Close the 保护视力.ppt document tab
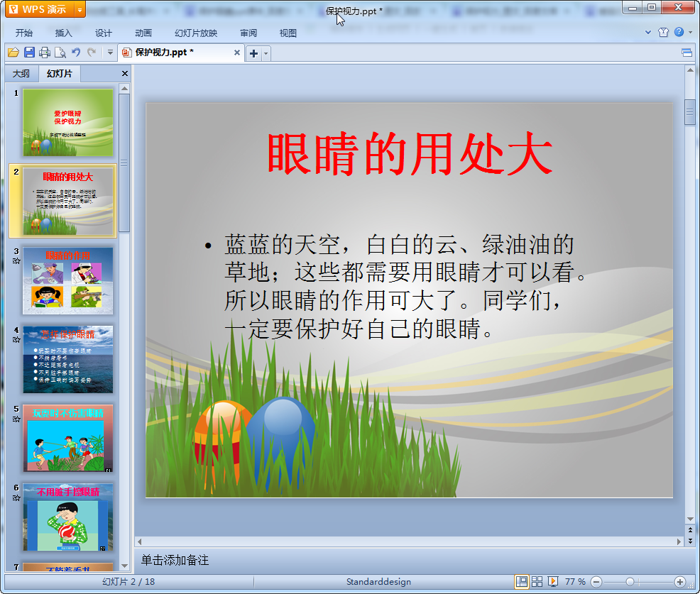This screenshot has height=594, width=700. pos(237,53)
